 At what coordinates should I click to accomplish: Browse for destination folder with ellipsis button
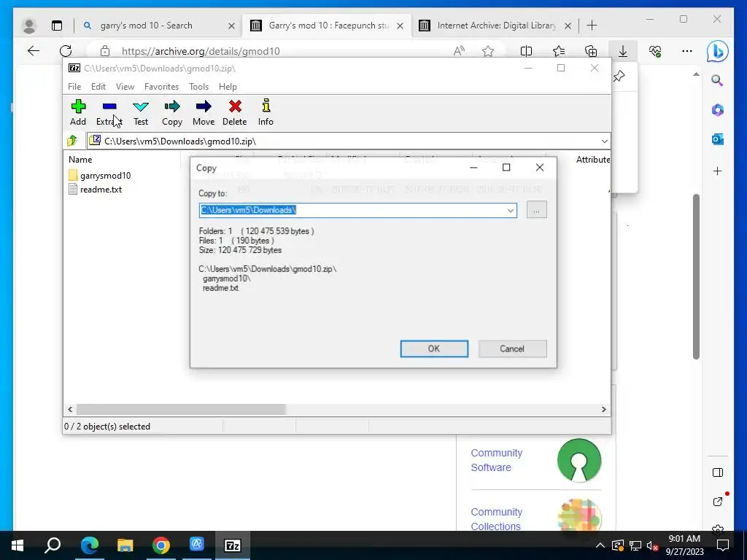[536, 210]
